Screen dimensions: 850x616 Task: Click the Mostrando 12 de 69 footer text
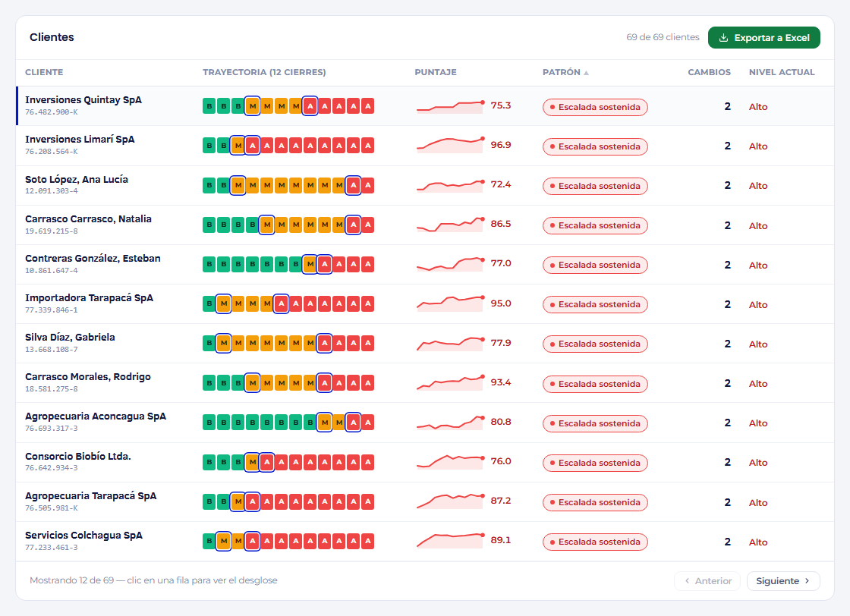[153, 580]
